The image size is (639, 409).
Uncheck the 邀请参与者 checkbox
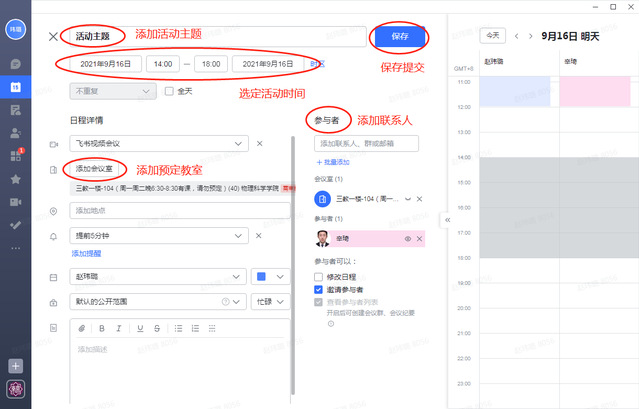pos(318,288)
